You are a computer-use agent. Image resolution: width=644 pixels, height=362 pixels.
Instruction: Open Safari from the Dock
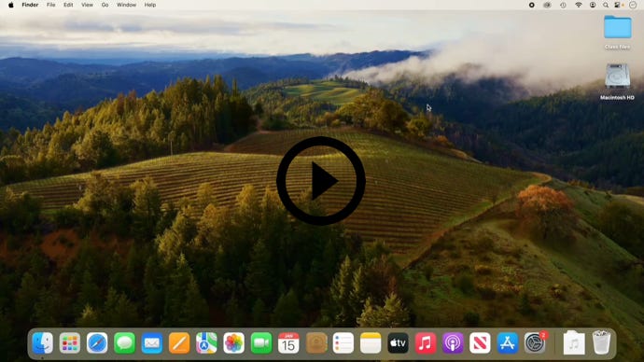97,342
